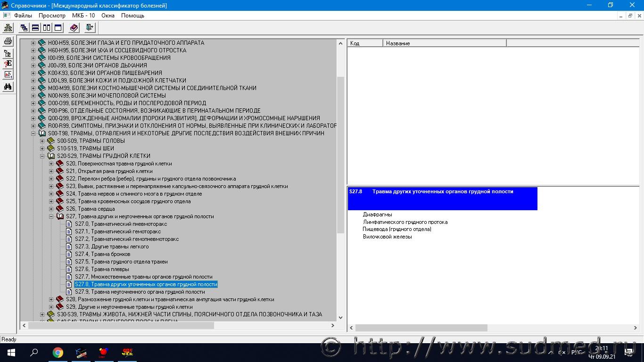This screenshot has height=362, width=644.
Task: Open the Просмотр menu
Action: tap(52, 16)
